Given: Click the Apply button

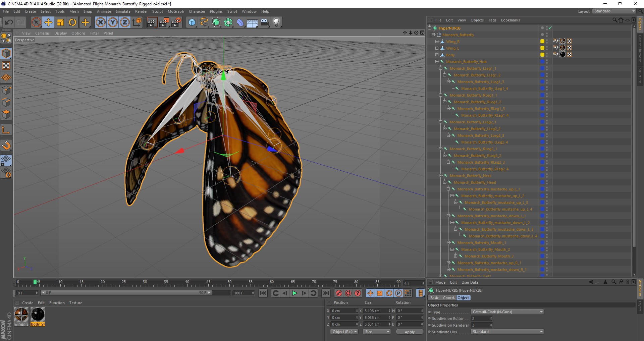Looking at the screenshot, I should tap(410, 332).
